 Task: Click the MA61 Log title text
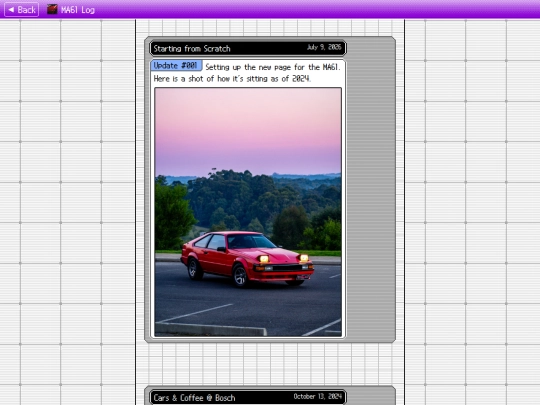click(78, 10)
